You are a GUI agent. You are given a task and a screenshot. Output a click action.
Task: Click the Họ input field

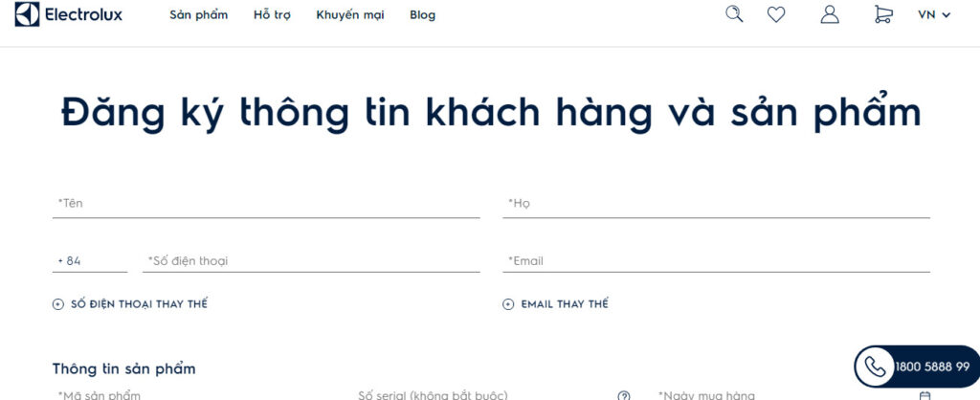tap(716, 204)
